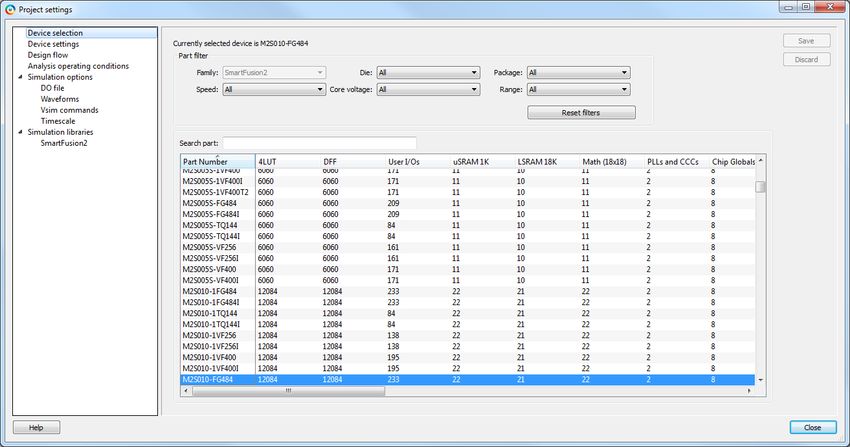The image size is (850, 447).
Task: Open Vsim commands settings
Action: 69,110
